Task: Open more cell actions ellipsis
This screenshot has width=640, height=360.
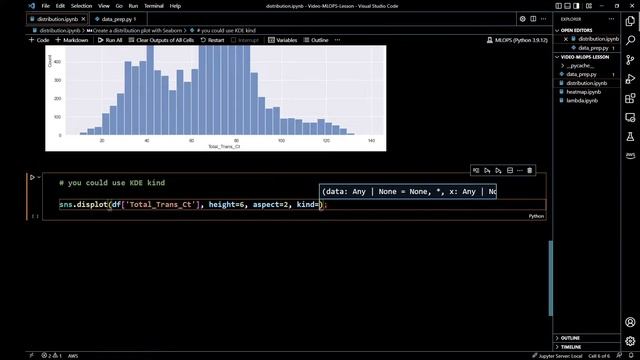Action: (520, 170)
